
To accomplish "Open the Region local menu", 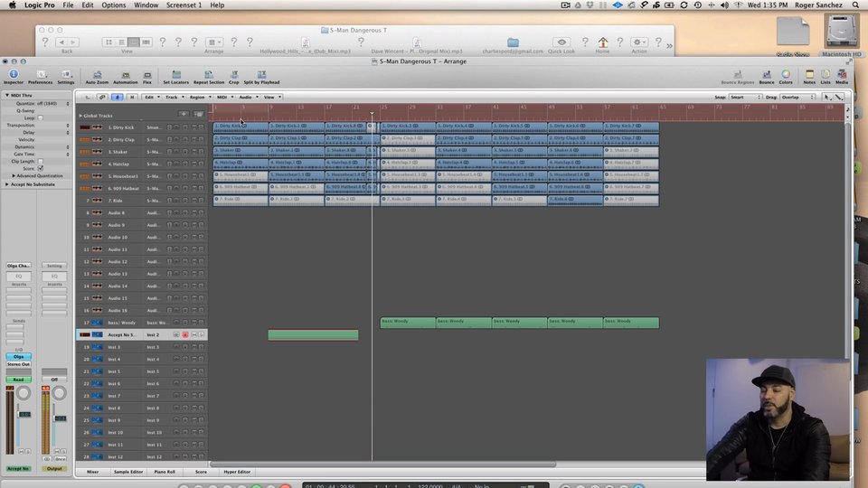I will point(200,97).
